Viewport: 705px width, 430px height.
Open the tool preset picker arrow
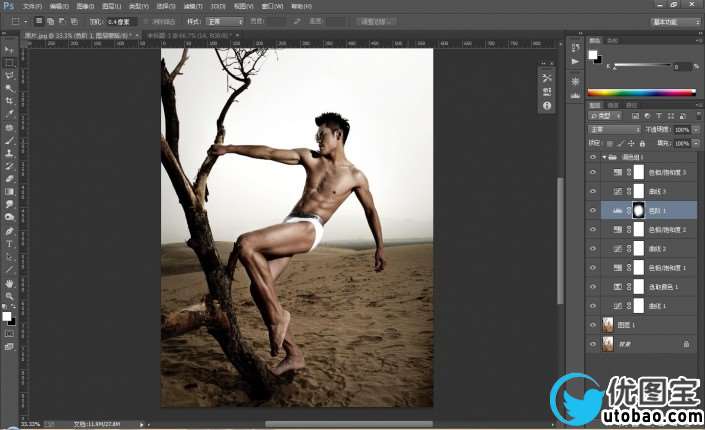point(26,21)
